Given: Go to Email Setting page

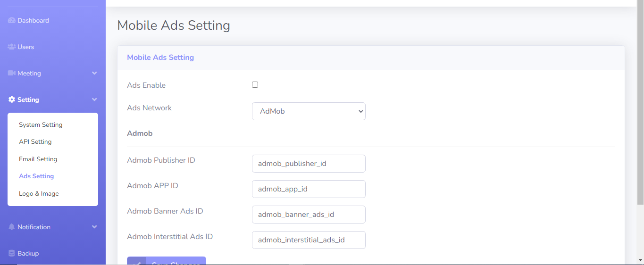Looking at the screenshot, I should [x=38, y=159].
